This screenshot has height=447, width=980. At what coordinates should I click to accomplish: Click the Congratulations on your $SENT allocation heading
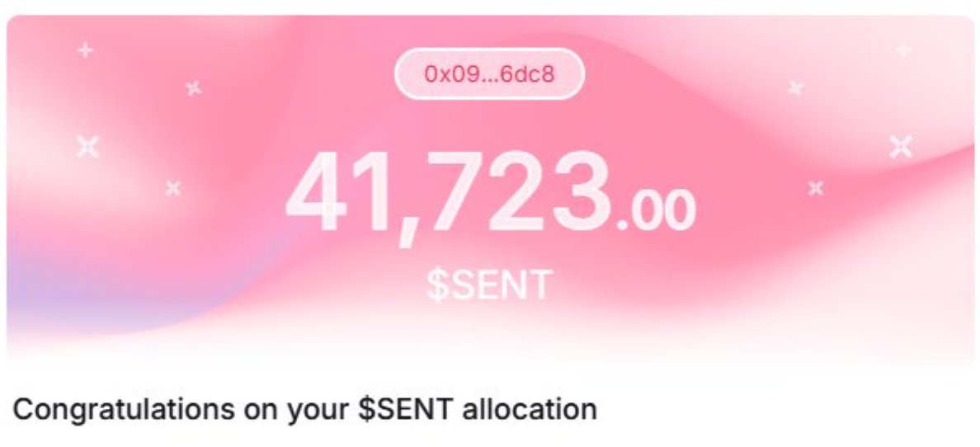(304, 409)
